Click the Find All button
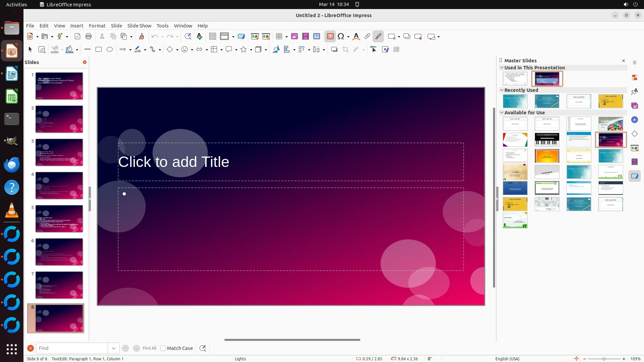 (x=149, y=348)
